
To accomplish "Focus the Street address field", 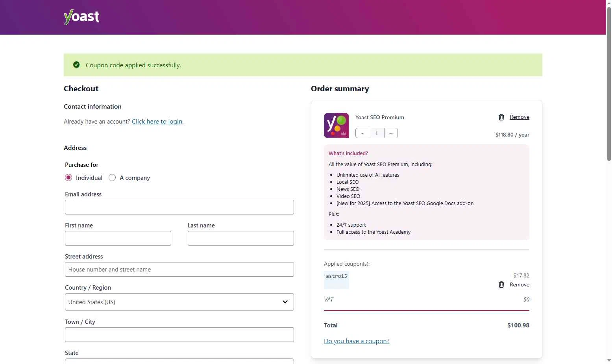I will 179,270.
